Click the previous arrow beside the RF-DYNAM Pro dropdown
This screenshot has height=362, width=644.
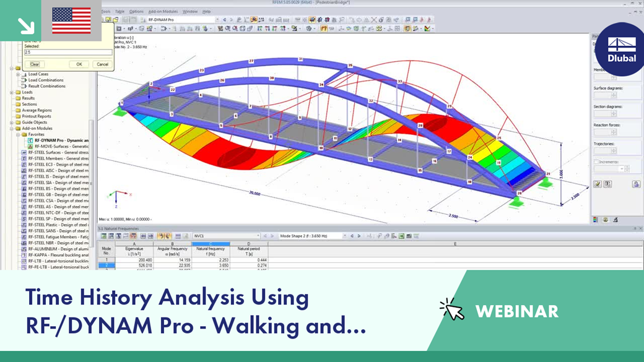click(224, 20)
